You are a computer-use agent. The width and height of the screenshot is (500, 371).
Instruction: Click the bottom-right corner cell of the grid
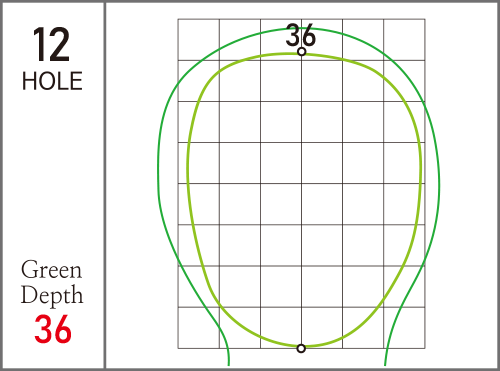(x=404, y=328)
